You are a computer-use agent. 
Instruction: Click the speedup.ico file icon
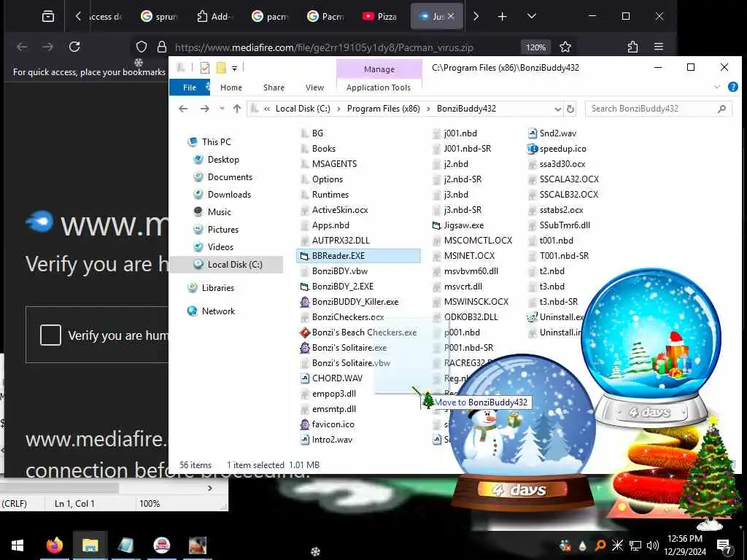coord(532,149)
